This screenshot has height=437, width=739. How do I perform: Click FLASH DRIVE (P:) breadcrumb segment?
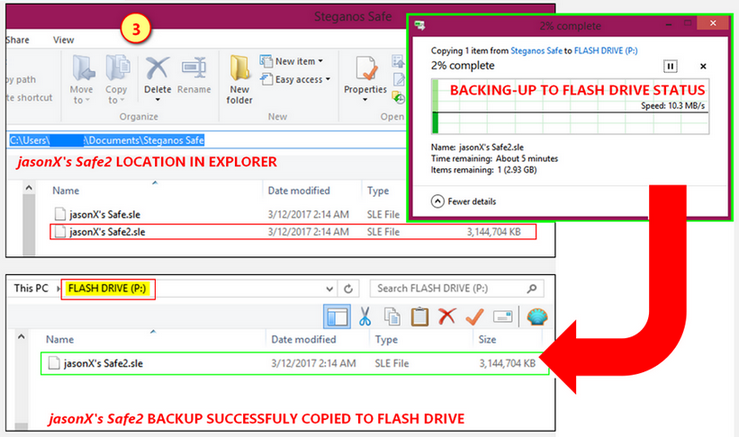(x=107, y=288)
